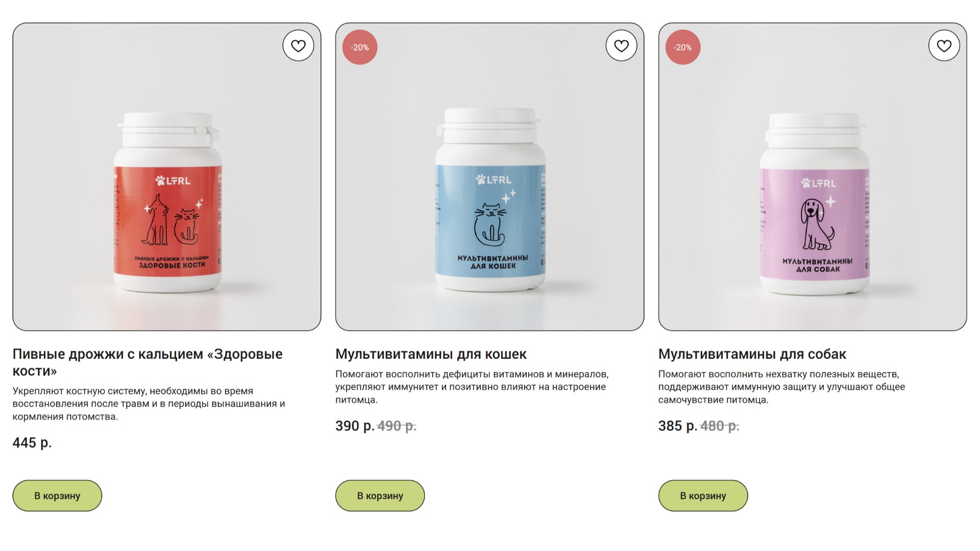Click the cat multivitamins description text
The image size is (980, 551).
tap(472, 387)
